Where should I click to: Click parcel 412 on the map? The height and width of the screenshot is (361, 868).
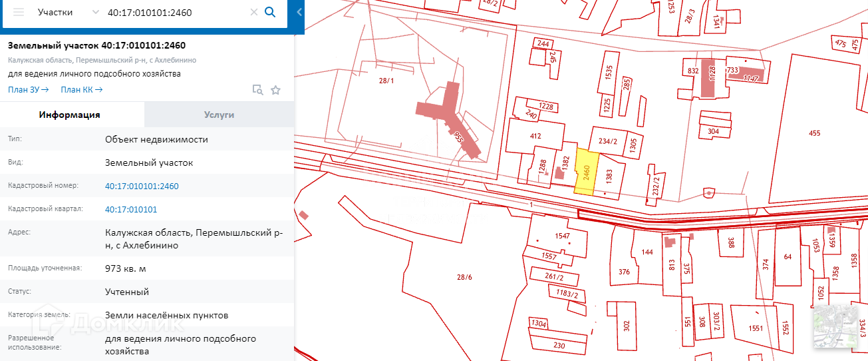tap(535, 136)
